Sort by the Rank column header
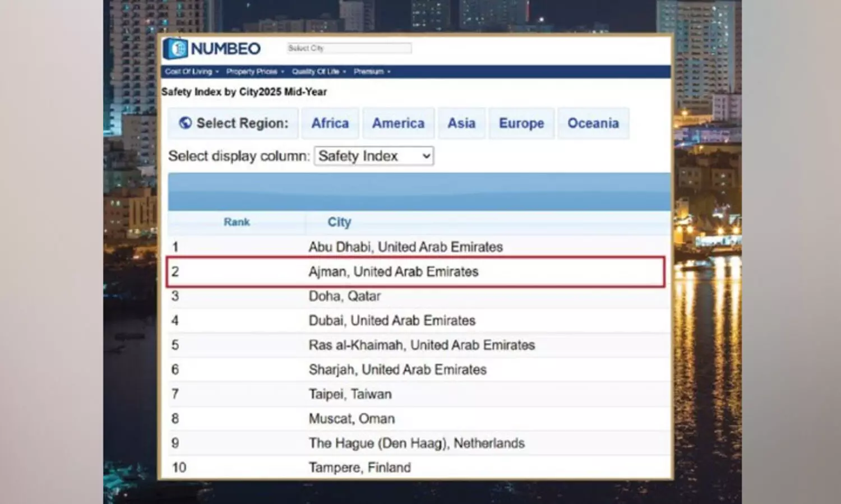 click(x=237, y=222)
